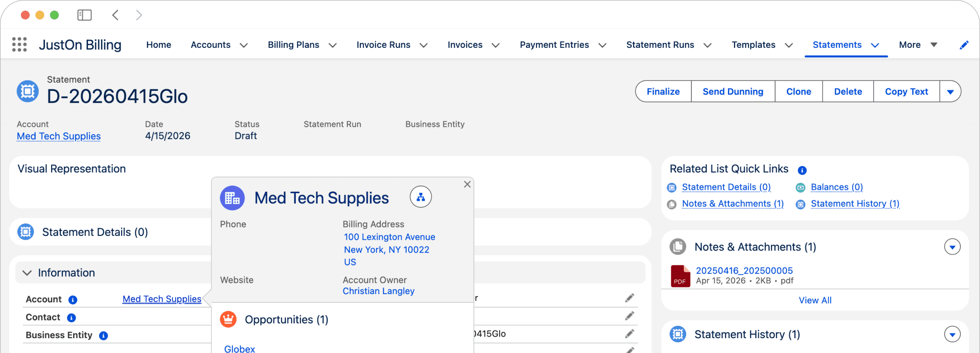
Task: Delete this statement
Action: 848,91
